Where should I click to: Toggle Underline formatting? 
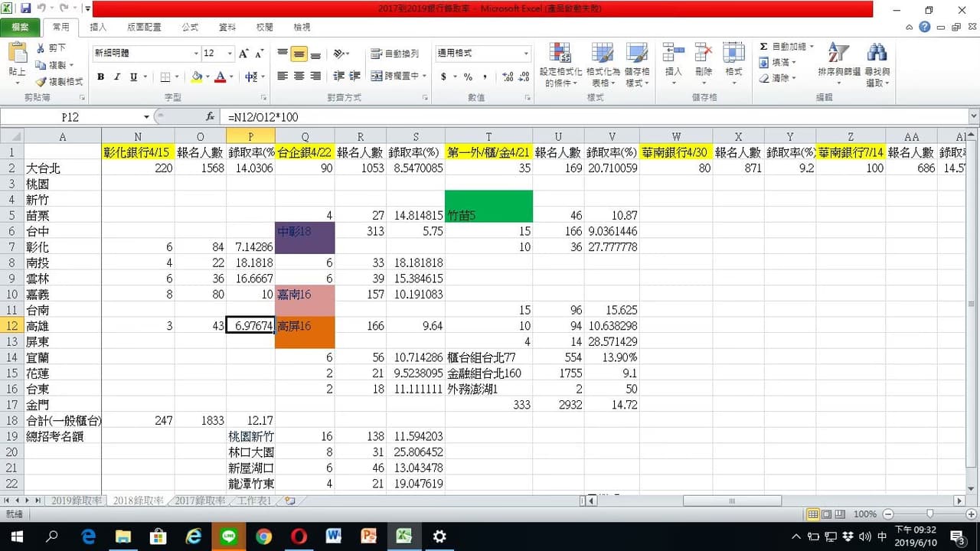tap(134, 77)
